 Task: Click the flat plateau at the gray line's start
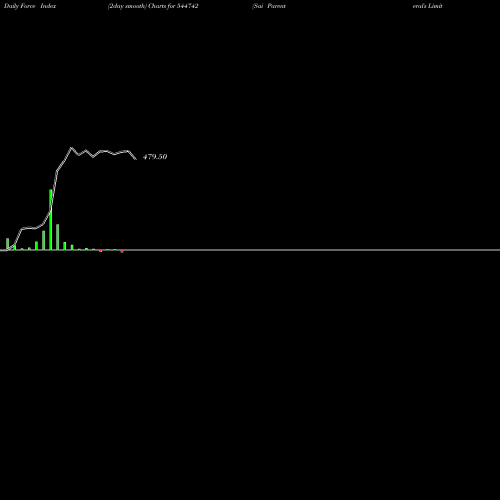29,228
